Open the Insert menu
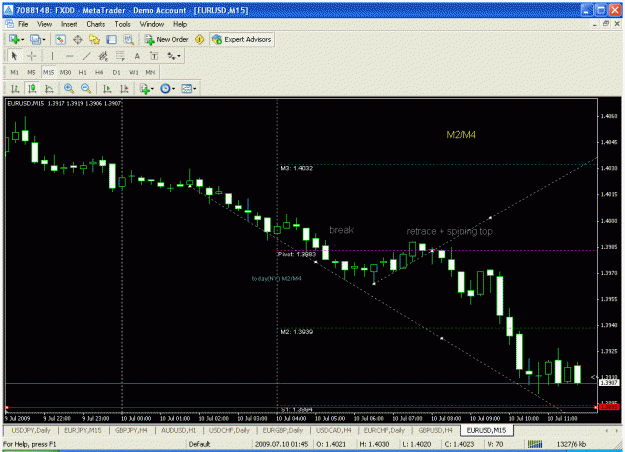 (x=69, y=24)
